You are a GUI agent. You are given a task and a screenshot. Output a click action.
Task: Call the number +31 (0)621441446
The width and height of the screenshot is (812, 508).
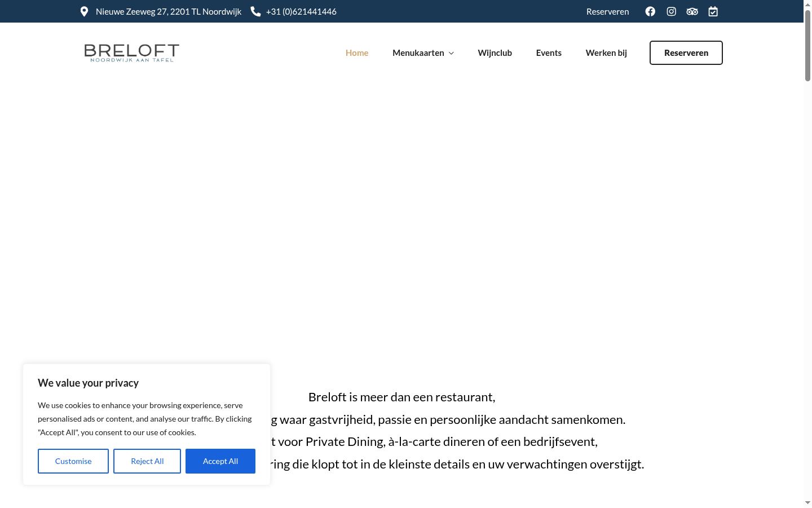(x=301, y=11)
